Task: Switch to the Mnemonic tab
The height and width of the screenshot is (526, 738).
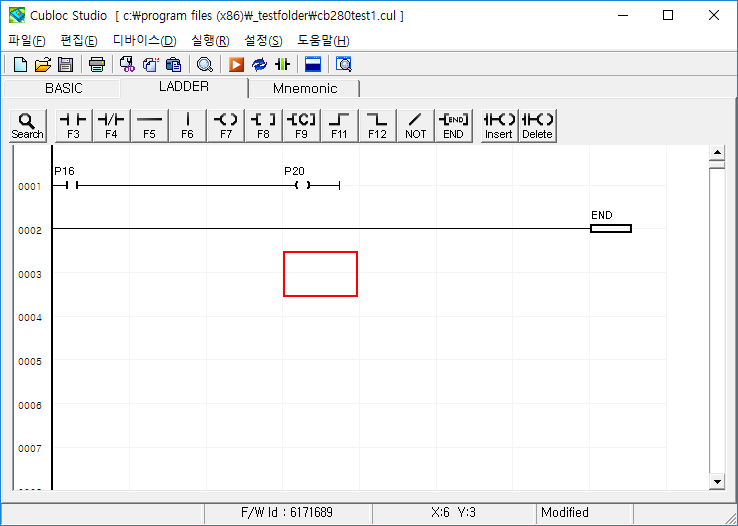Action: pos(305,88)
